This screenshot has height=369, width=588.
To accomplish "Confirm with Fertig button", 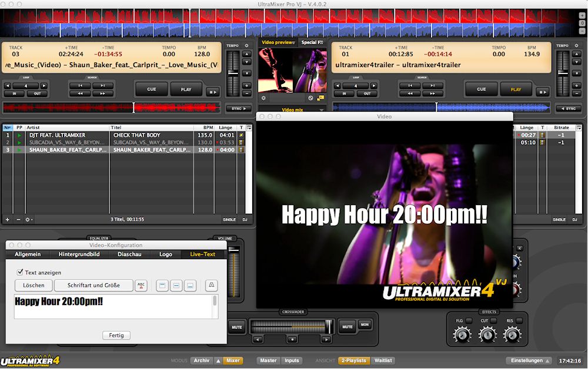I will [116, 336].
